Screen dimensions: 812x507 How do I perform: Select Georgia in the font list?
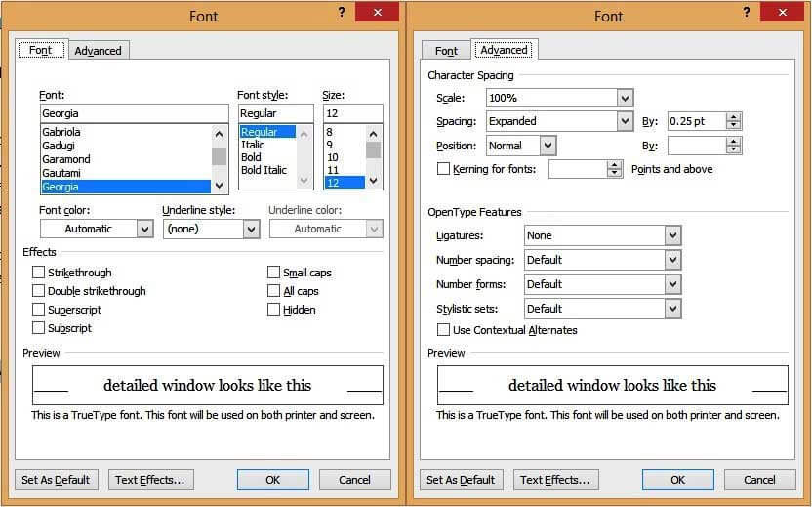click(126, 187)
